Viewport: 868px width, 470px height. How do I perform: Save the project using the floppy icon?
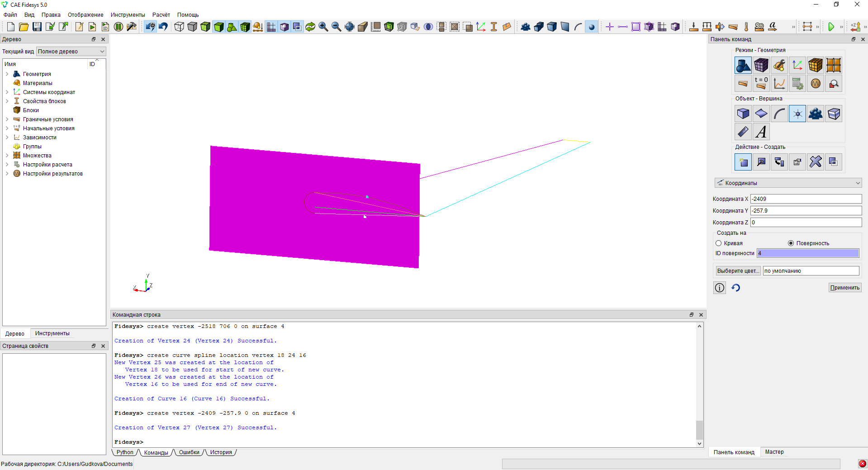tap(37, 27)
